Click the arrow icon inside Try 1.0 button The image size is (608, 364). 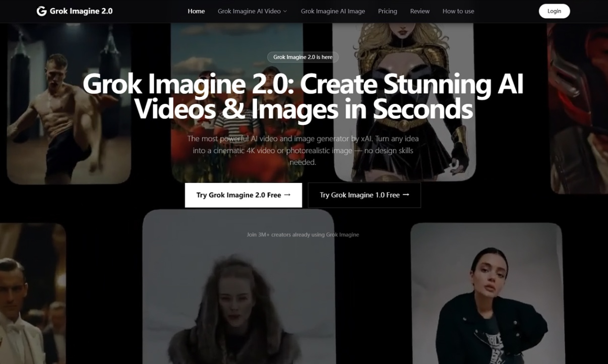point(406,195)
